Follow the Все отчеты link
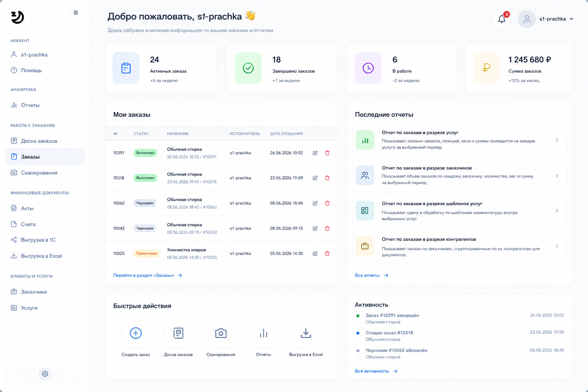Image resolution: width=588 pixels, height=392 pixels. [372, 275]
